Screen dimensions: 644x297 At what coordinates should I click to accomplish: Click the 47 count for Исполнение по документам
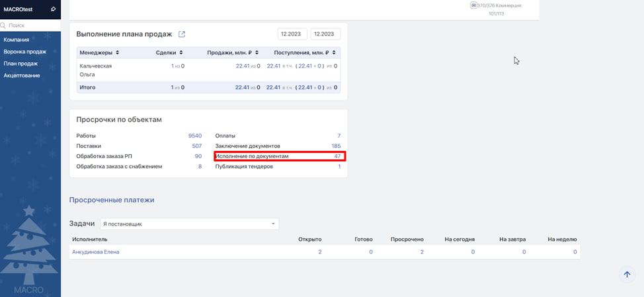[337, 156]
